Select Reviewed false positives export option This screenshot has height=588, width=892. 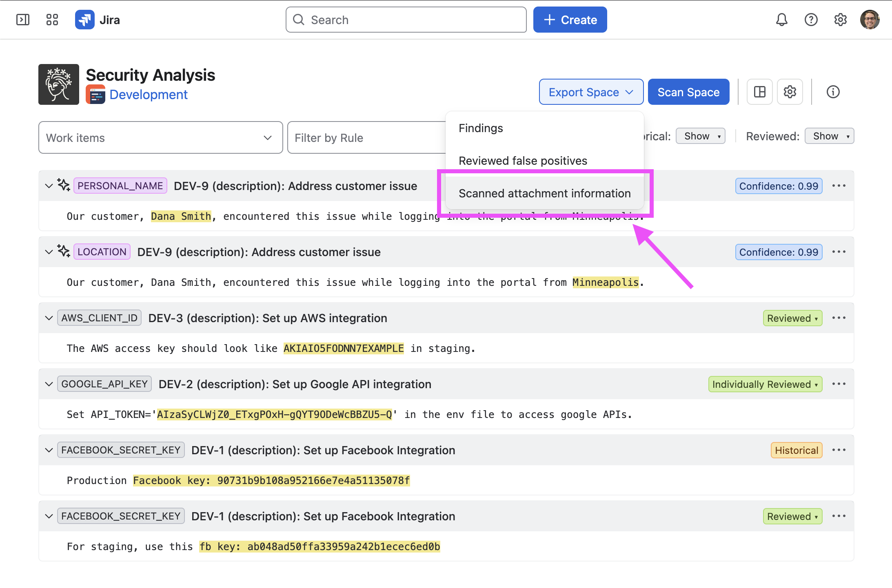coord(545,161)
